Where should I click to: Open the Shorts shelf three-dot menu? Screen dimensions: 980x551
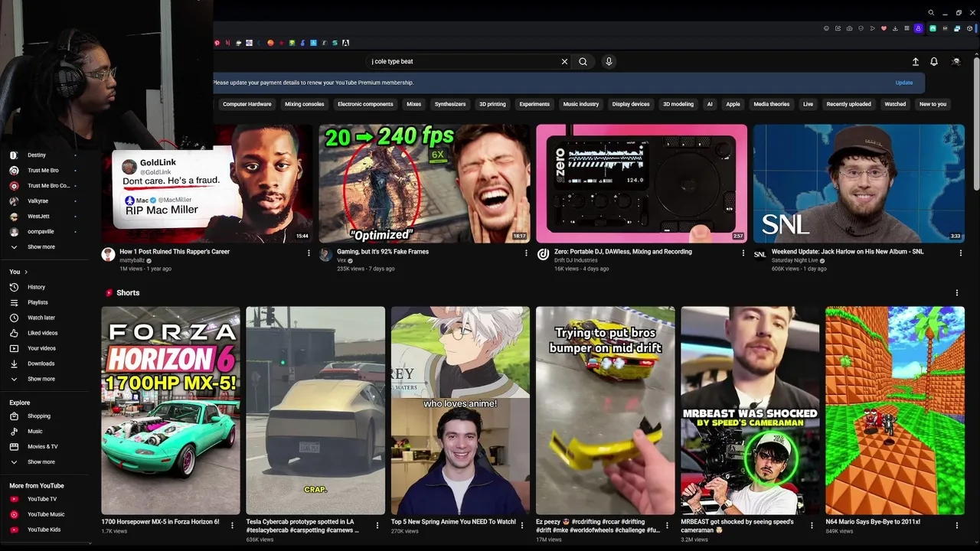point(956,293)
